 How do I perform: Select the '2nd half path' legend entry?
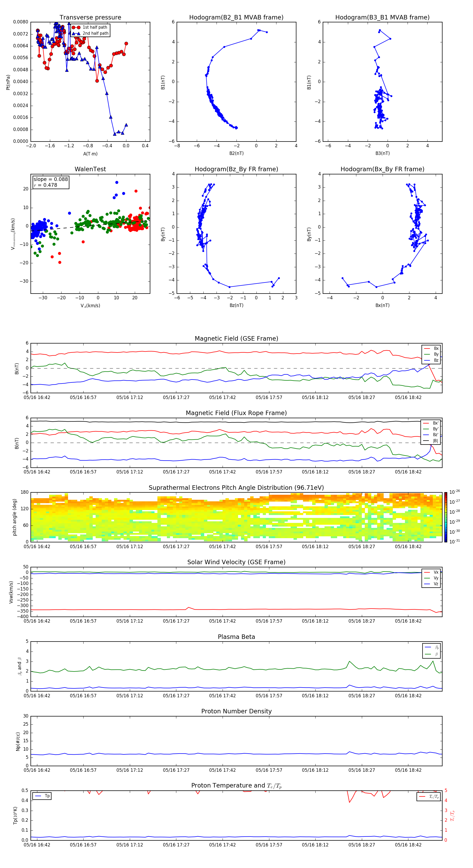click(x=90, y=33)
